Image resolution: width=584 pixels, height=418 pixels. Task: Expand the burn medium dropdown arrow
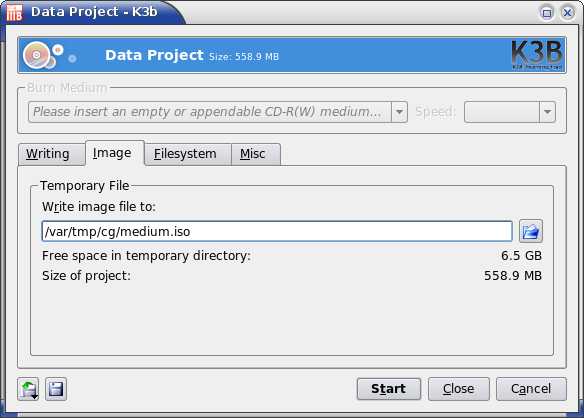[x=399, y=112]
